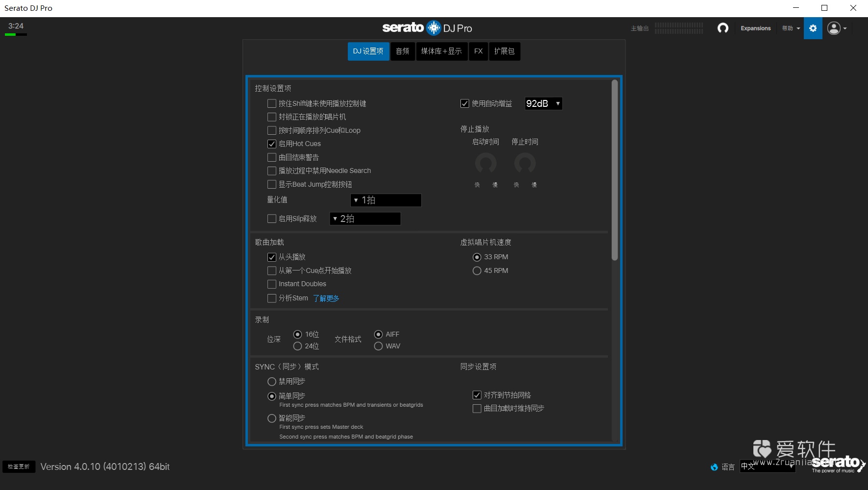Click the Serato DJ Pro logo

click(x=427, y=28)
